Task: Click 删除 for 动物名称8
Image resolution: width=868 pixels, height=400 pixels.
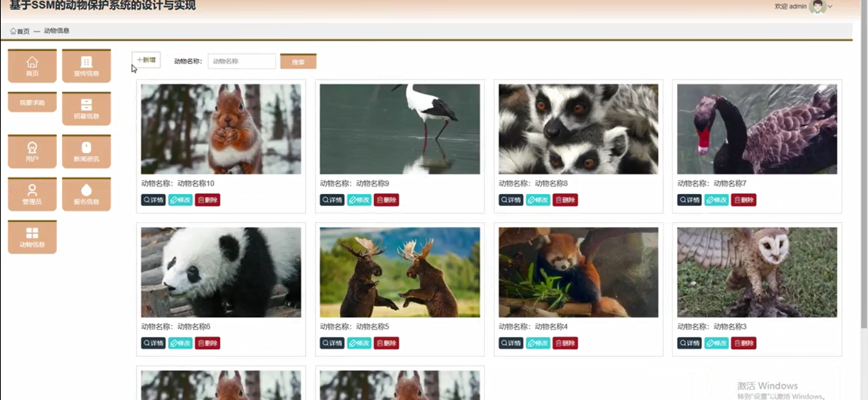Action: 565,200
